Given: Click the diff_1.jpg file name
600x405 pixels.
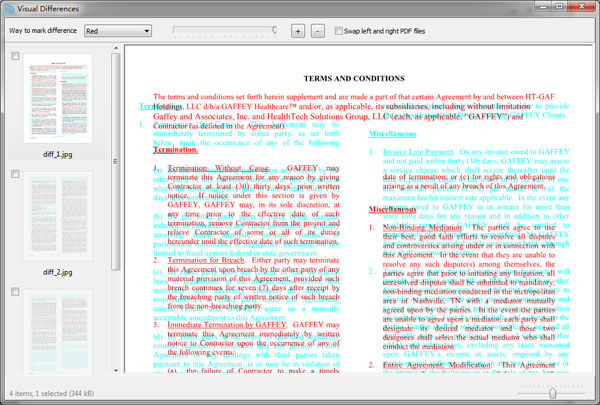Looking at the screenshot, I should click(x=57, y=155).
